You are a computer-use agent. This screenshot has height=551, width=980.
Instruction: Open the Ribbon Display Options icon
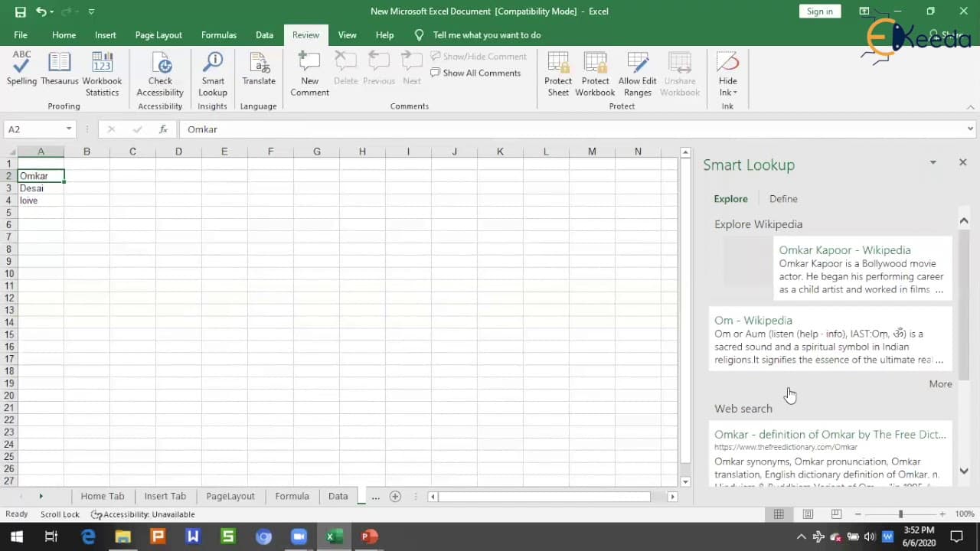(x=864, y=11)
